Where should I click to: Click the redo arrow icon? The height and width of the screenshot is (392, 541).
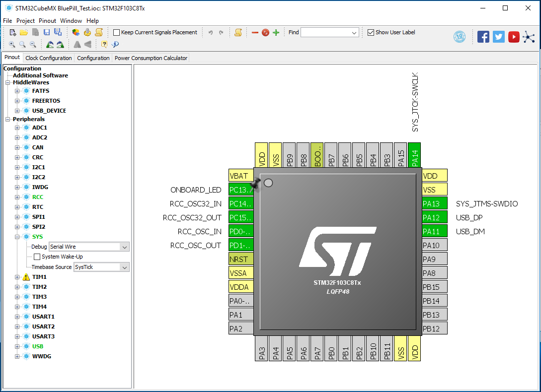(221, 32)
